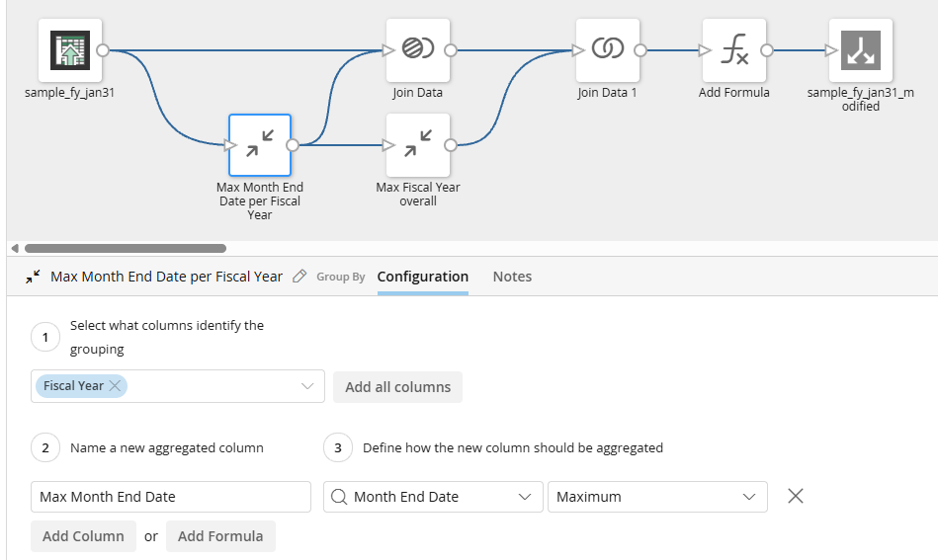Click the Add Formula button below

point(220,536)
